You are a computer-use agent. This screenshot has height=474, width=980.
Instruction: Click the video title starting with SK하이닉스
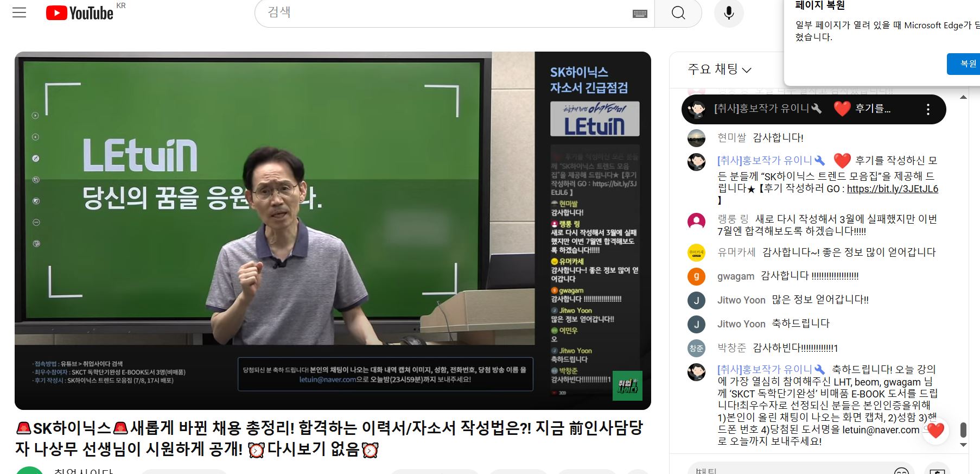click(x=329, y=439)
